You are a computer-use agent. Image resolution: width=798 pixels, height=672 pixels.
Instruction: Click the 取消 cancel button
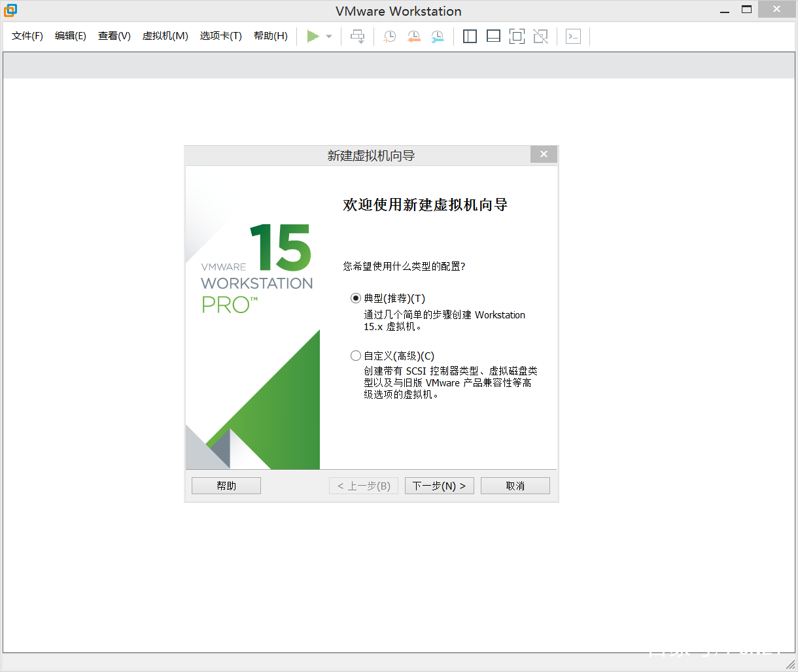click(x=515, y=486)
